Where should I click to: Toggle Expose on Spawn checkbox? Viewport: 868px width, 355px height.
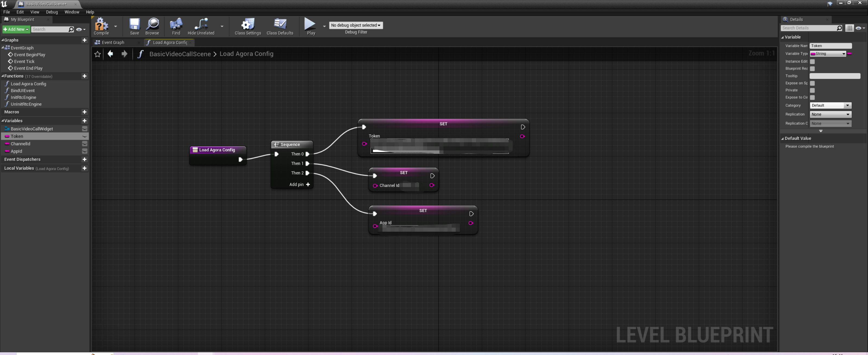(812, 83)
